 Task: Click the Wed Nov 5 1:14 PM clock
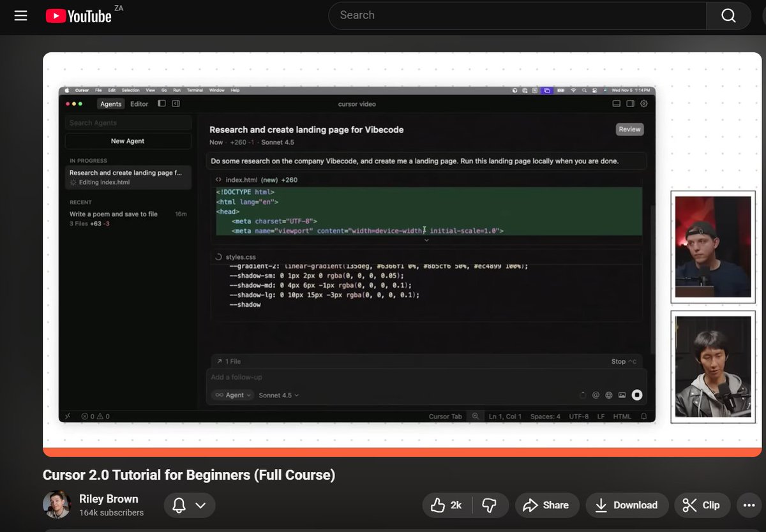(631, 91)
